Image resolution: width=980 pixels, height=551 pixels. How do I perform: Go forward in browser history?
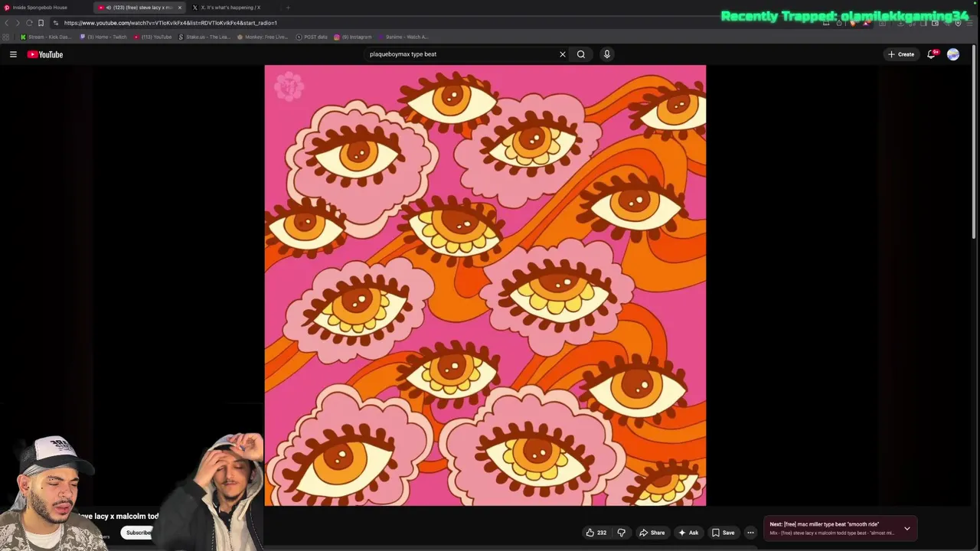pos(18,23)
